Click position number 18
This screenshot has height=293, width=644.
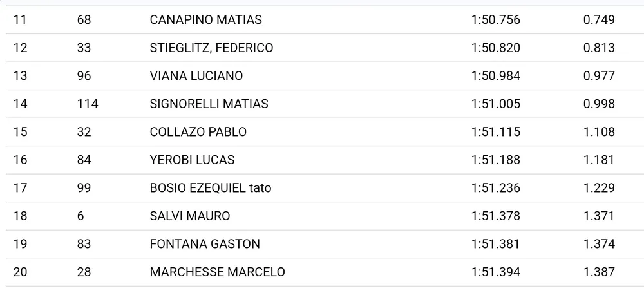[x=20, y=216]
